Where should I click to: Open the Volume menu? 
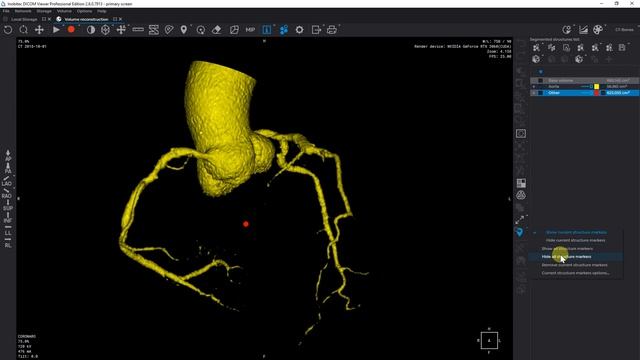pyautogui.click(x=64, y=11)
